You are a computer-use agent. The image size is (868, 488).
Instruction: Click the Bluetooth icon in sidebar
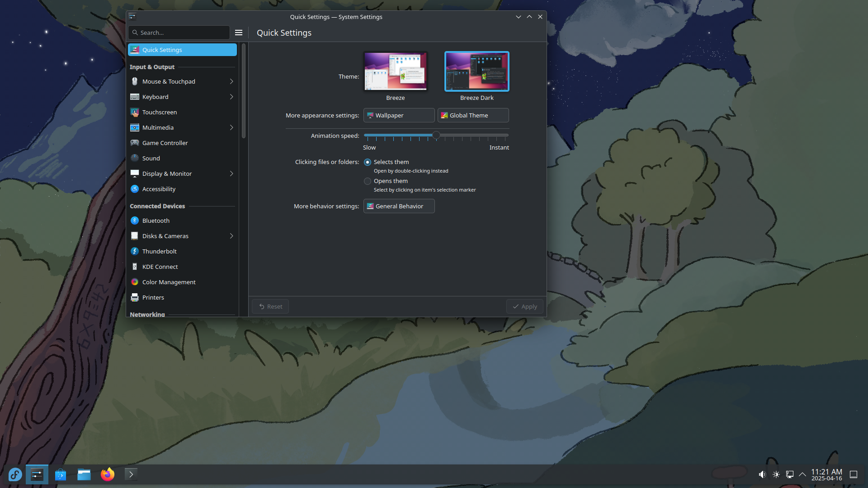click(135, 221)
